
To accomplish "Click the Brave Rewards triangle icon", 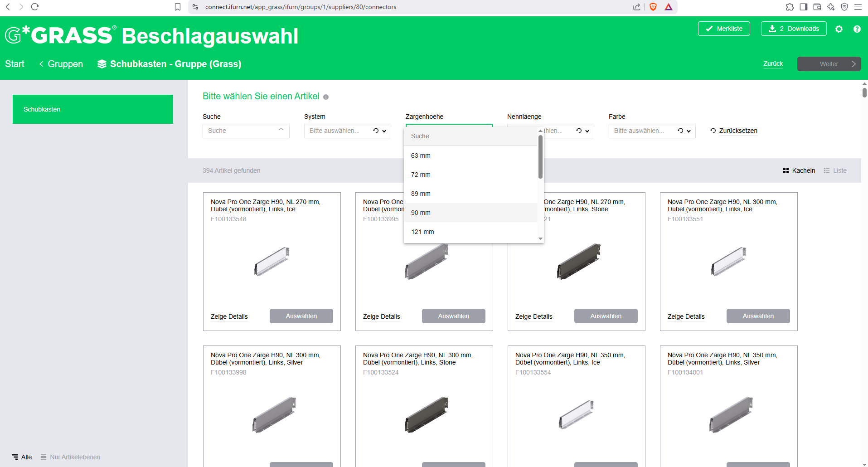I will [669, 7].
